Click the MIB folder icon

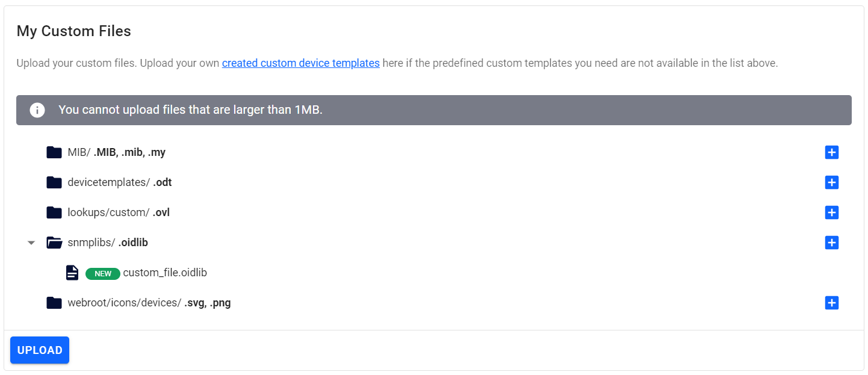coord(54,152)
